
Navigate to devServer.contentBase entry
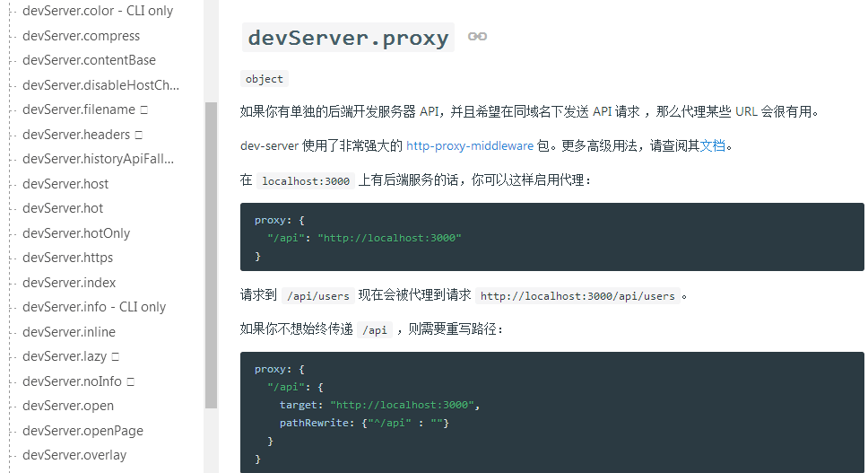click(89, 60)
